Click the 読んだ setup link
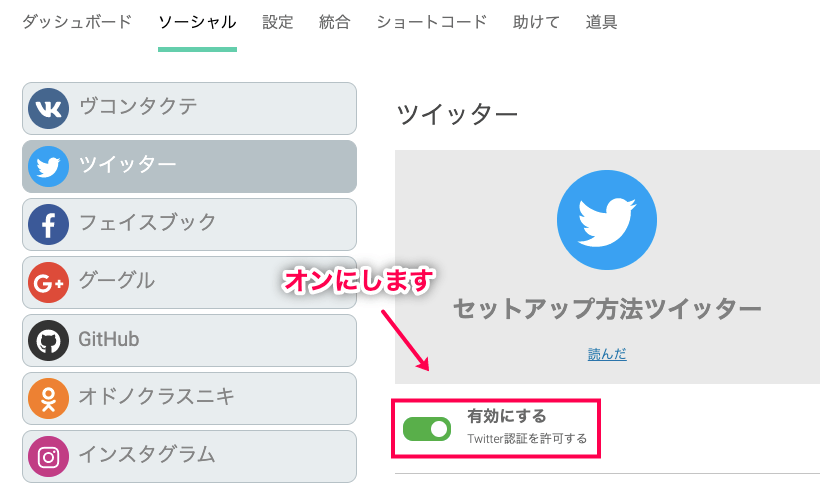The width and height of the screenshot is (834, 484). coord(607,354)
